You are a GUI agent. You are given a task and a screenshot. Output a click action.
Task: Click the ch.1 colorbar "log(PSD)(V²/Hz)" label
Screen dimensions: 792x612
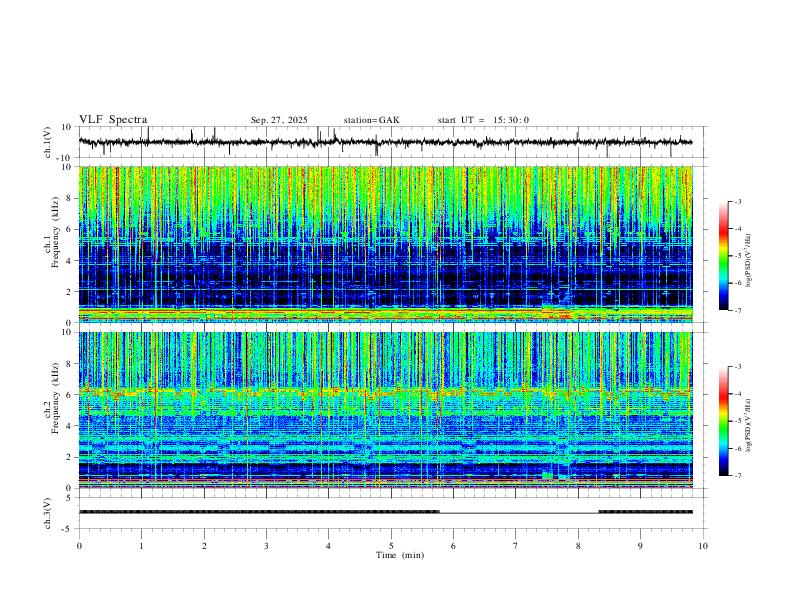pyautogui.click(x=749, y=260)
